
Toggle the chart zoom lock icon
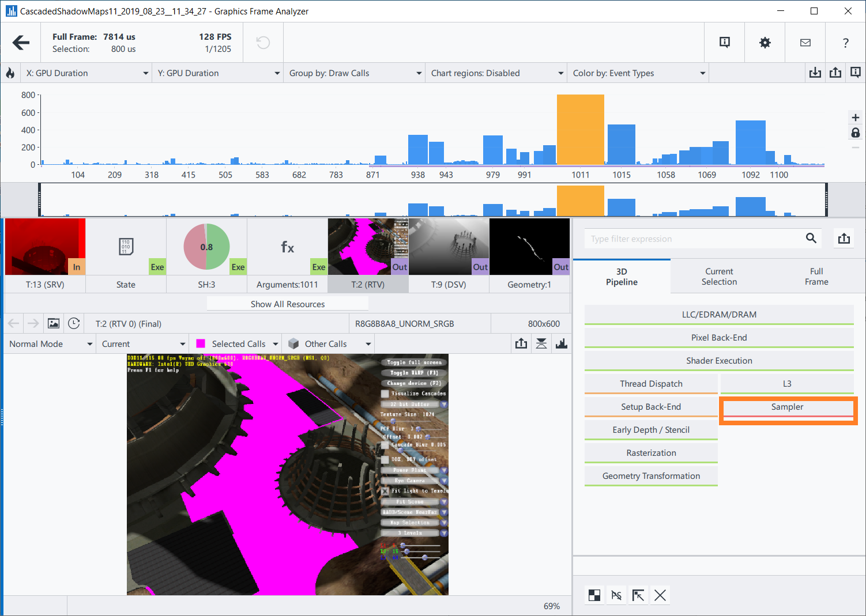pyautogui.click(x=855, y=133)
